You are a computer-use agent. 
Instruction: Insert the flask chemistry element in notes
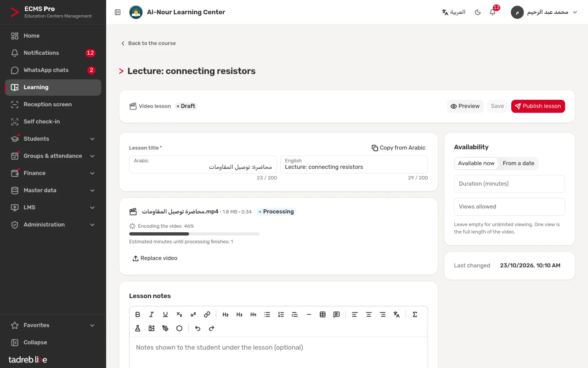pos(138,328)
